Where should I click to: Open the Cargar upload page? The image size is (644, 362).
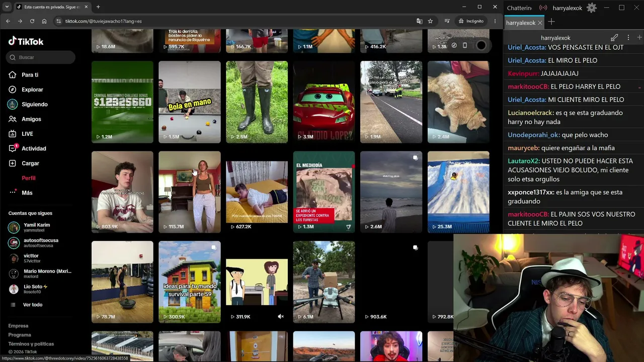click(x=30, y=163)
